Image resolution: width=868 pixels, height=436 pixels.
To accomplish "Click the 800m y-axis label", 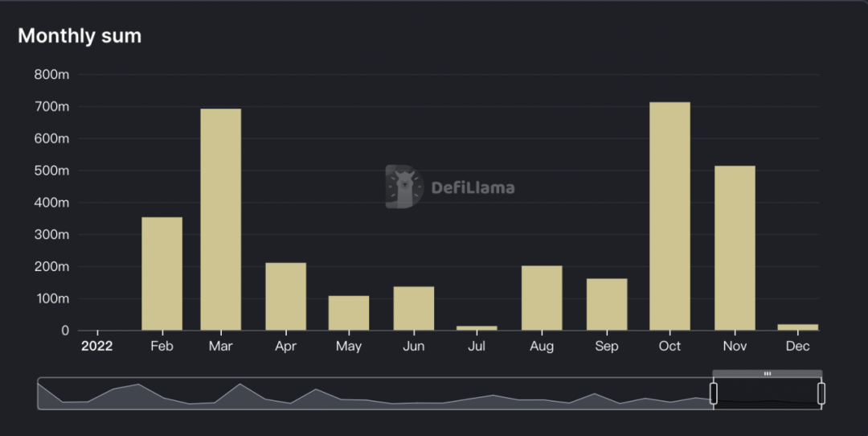I will (51, 74).
